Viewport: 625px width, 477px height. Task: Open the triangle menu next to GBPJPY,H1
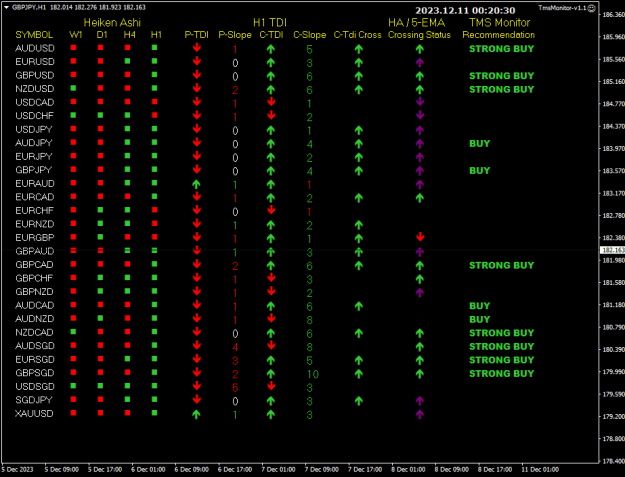[x=6, y=8]
